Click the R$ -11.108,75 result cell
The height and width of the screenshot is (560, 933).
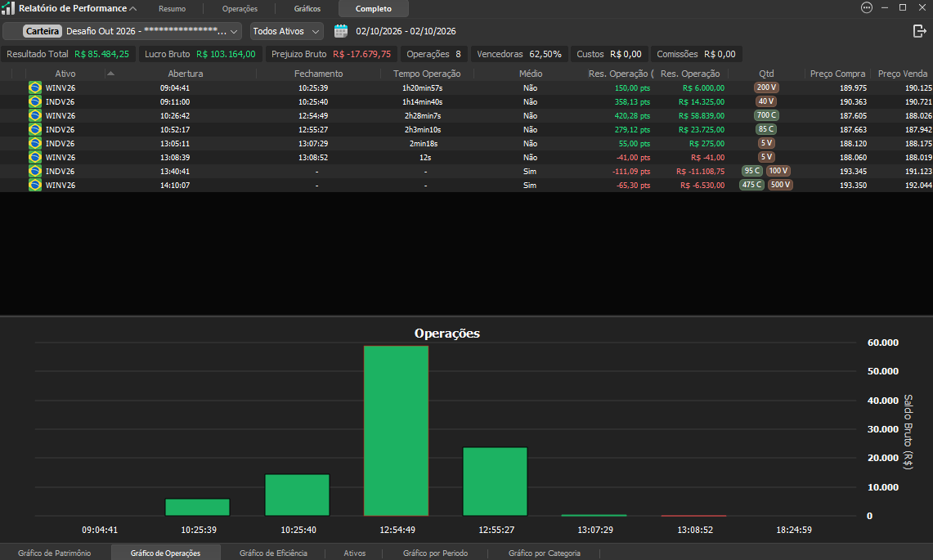click(x=700, y=172)
